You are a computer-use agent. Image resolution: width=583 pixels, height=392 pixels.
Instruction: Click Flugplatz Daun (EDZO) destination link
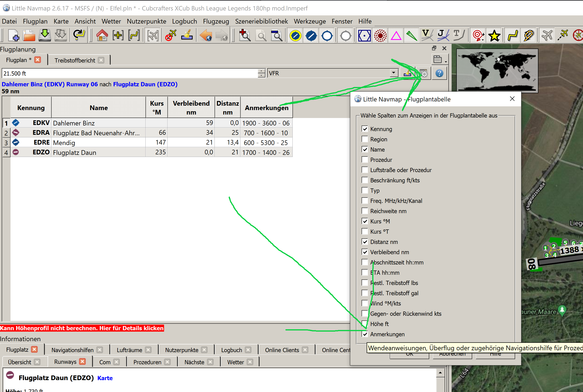tap(145, 84)
